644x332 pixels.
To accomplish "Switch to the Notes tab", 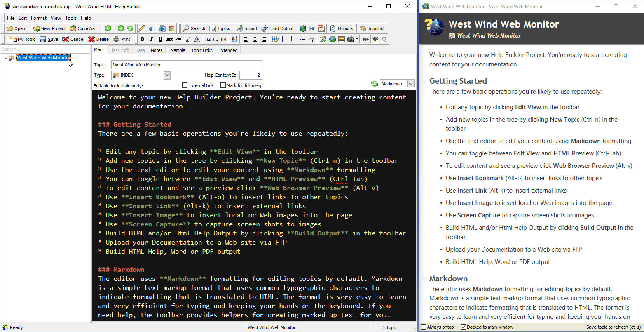I will (x=157, y=50).
